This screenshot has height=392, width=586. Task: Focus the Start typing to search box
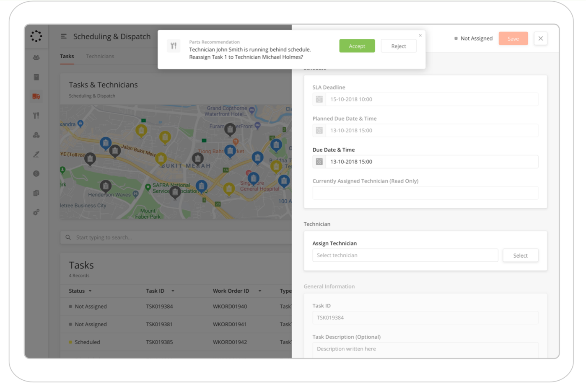[x=176, y=237]
